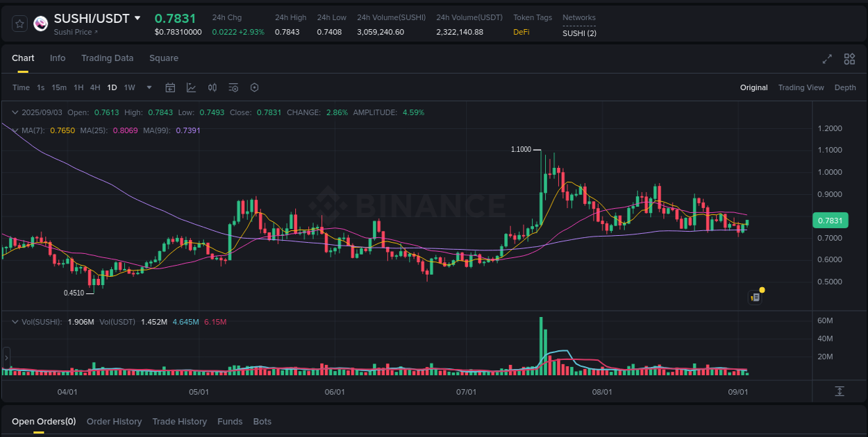Collapse the MA indicator row chevron
This screenshot has width=868, height=437.
click(14, 130)
